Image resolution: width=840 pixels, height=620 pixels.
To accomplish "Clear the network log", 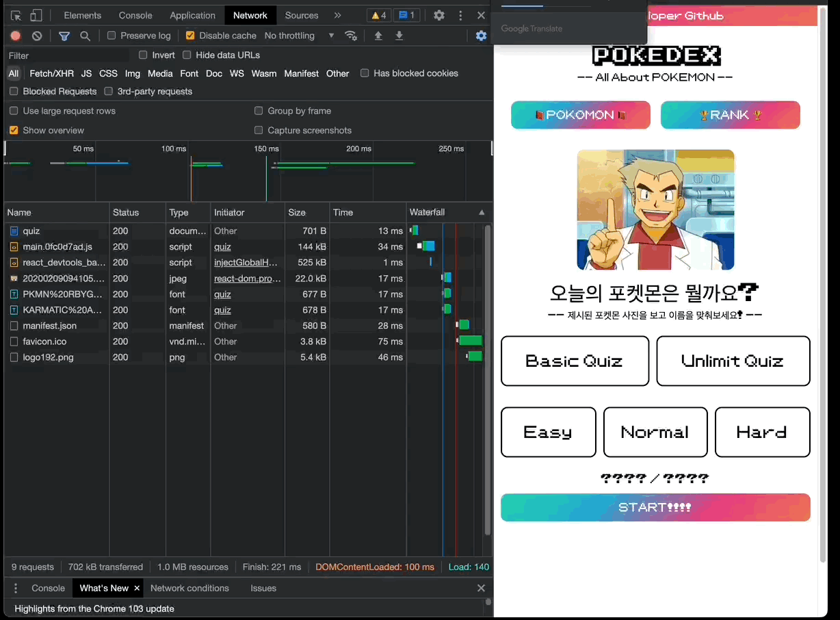I will pos(37,36).
